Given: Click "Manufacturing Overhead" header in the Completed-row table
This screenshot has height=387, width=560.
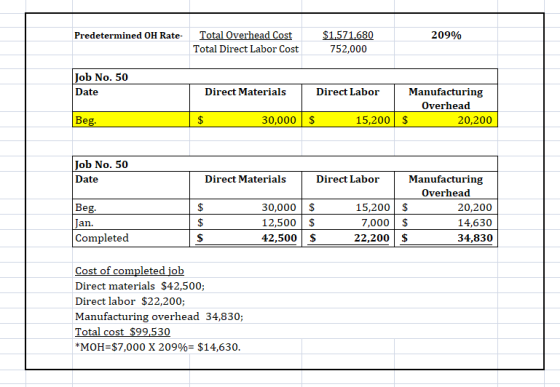Looking at the screenshot, I should point(446,186).
